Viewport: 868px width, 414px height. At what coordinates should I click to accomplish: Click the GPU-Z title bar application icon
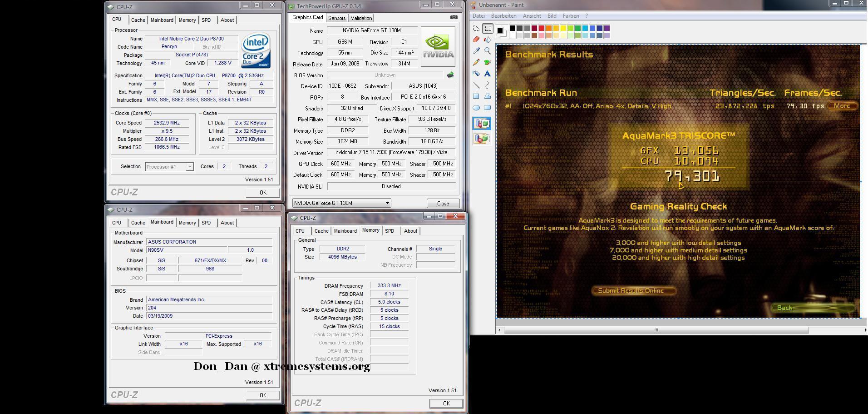[x=292, y=6]
